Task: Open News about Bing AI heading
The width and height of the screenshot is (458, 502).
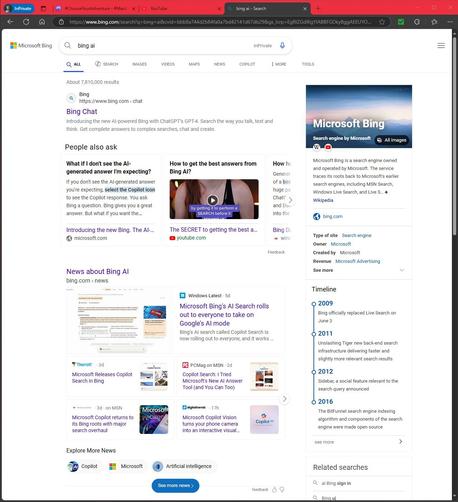Action: tap(97, 271)
